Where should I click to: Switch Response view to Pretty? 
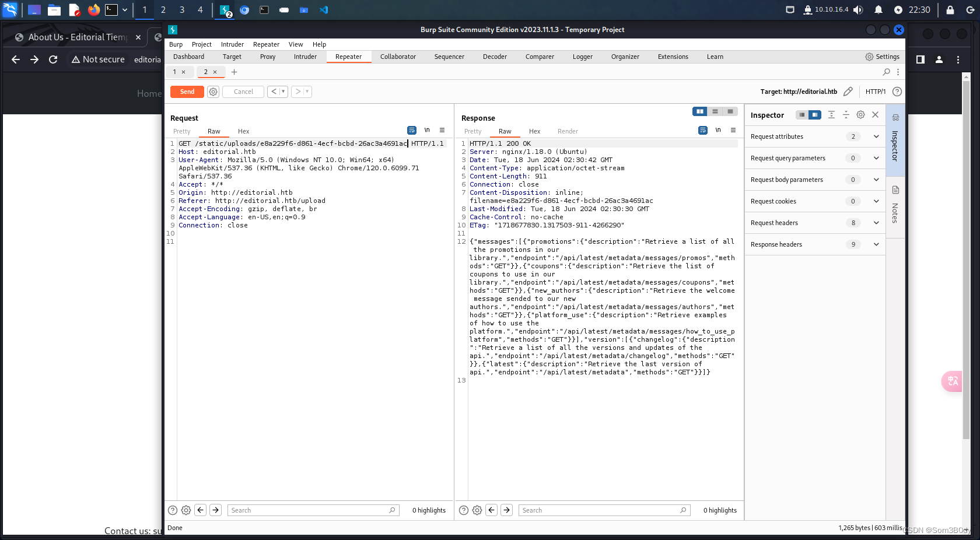pos(473,131)
